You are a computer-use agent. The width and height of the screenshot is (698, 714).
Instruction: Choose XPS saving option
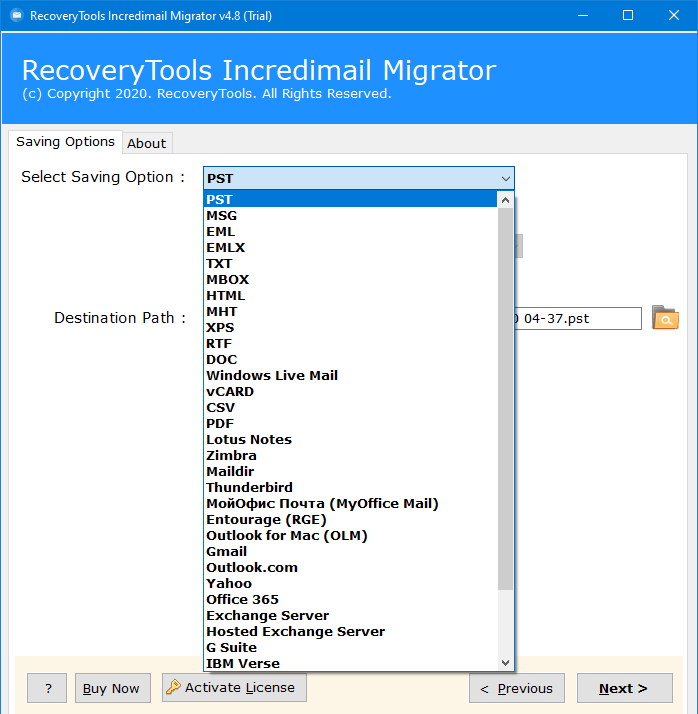coord(350,327)
